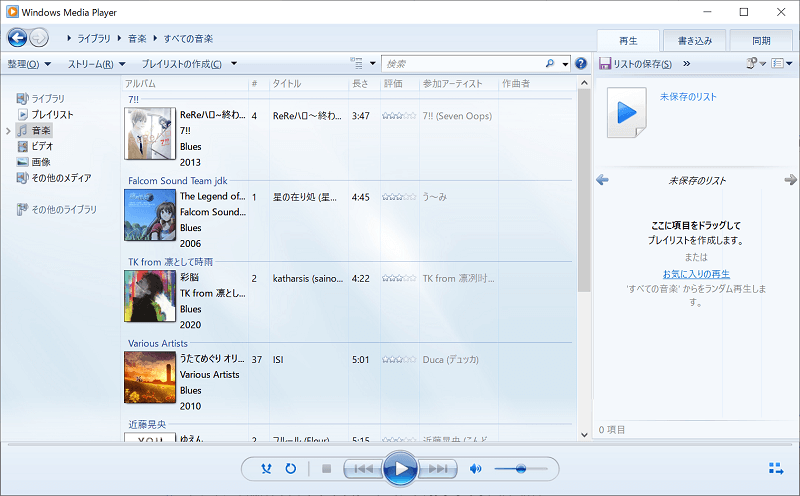Open the list options dropdown
The image size is (800, 496).
781,64
